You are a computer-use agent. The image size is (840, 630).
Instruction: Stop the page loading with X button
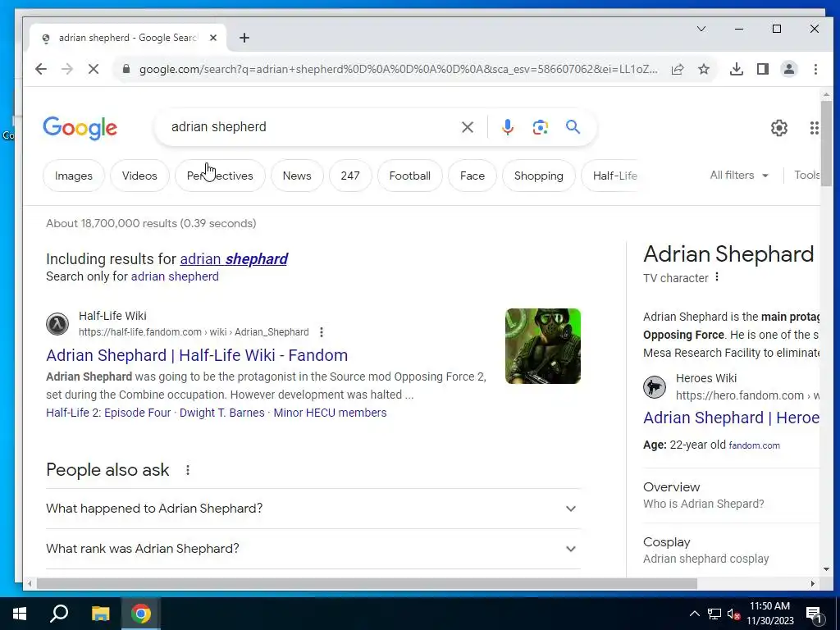tap(94, 69)
